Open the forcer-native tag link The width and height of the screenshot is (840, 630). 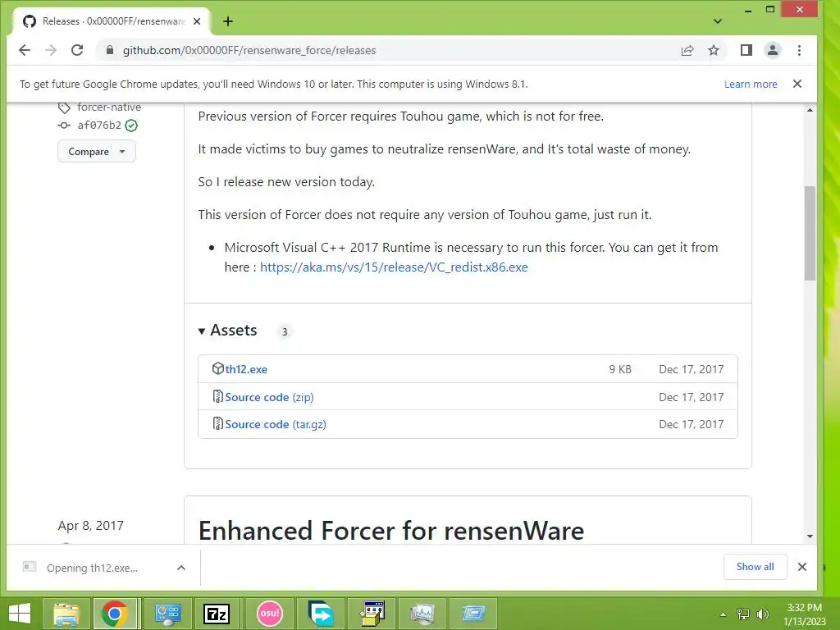[x=109, y=107]
